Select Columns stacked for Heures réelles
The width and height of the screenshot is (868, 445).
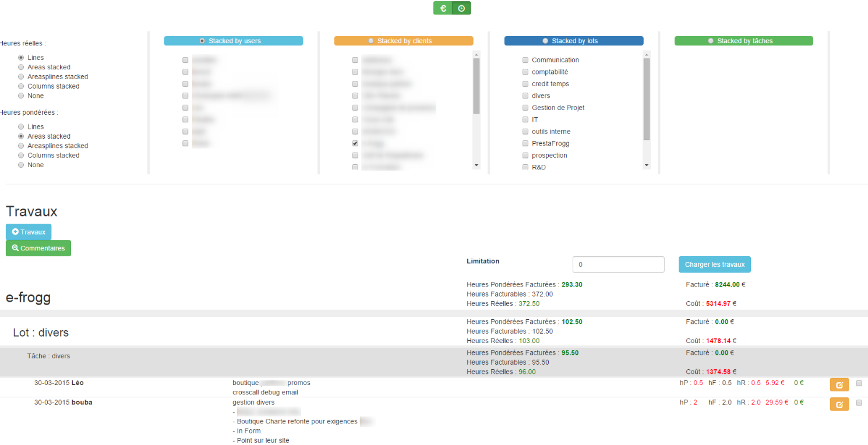click(x=22, y=86)
